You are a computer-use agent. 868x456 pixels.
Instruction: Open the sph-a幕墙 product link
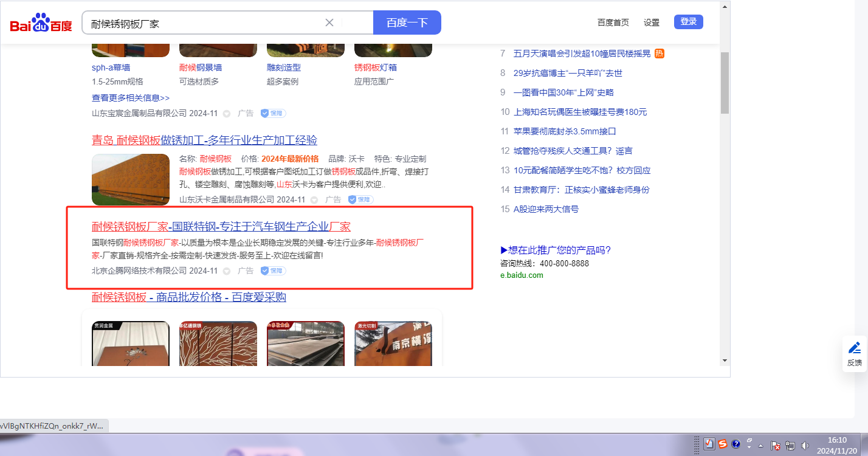pyautogui.click(x=111, y=67)
